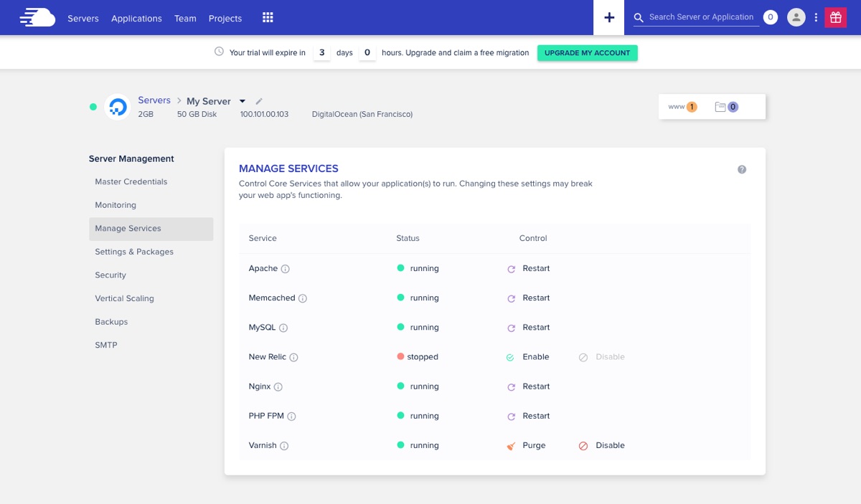Open the Team top menu
Image resolution: width=861 pixels, height=504 pixels.
pos(185,18)
